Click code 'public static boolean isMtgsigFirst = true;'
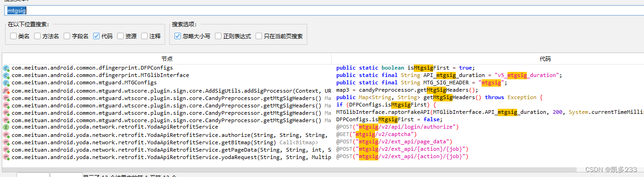 (x=405, y=68)
